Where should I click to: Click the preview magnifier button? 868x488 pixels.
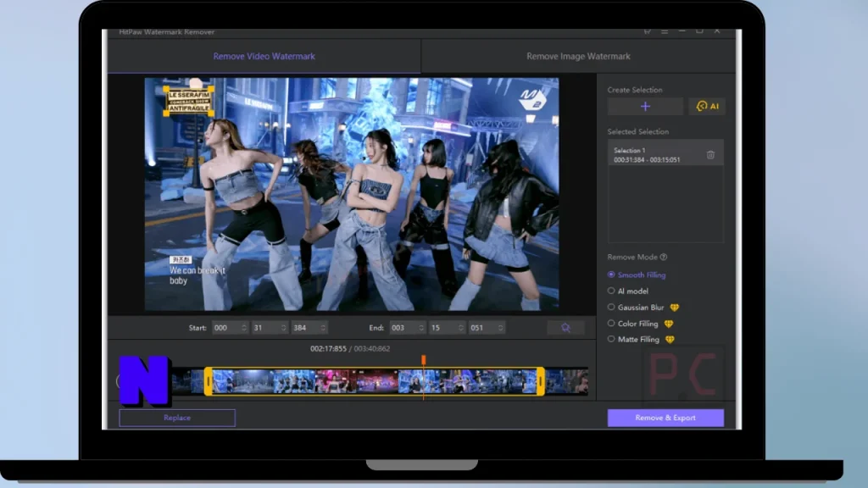pyautogui.click(x=565, y=328)
